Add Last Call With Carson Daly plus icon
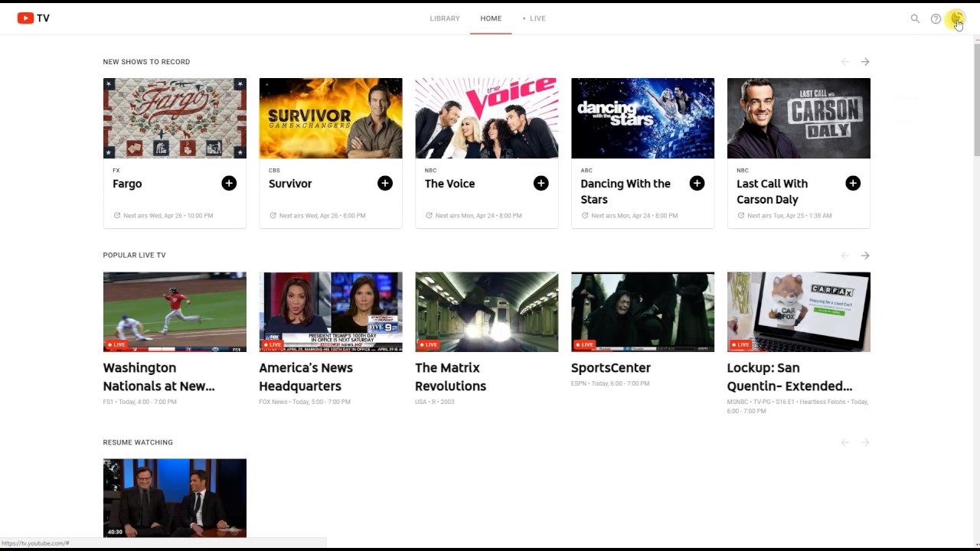Screen dimensions: 980x551 [853, 183]
